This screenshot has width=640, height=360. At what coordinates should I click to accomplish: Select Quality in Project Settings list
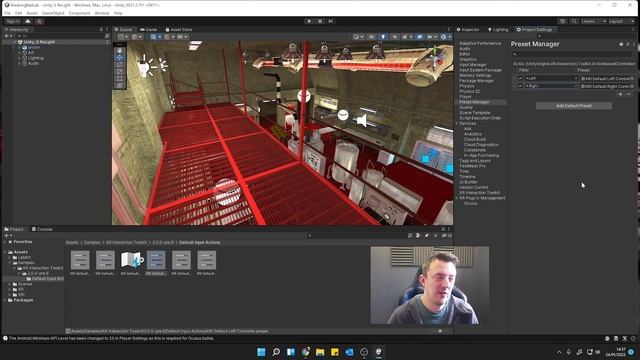[466, 107]
